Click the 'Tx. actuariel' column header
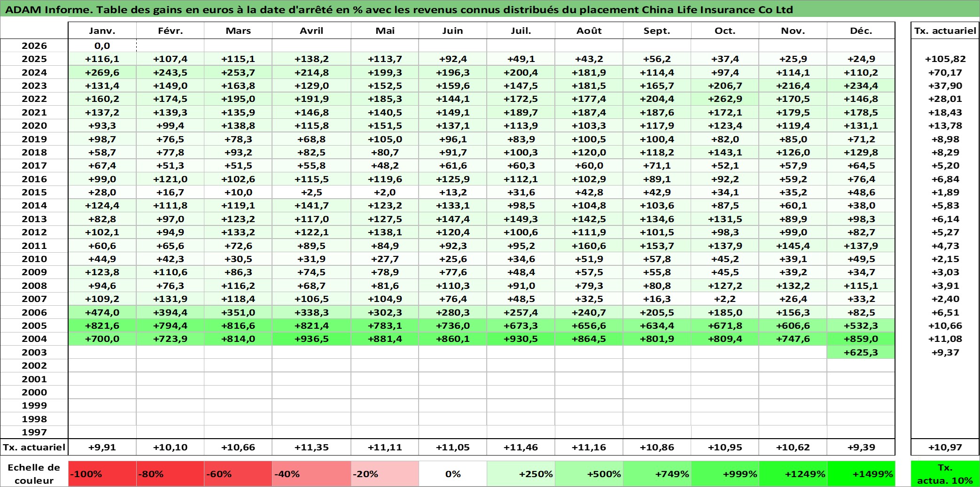 pos(945,31)
